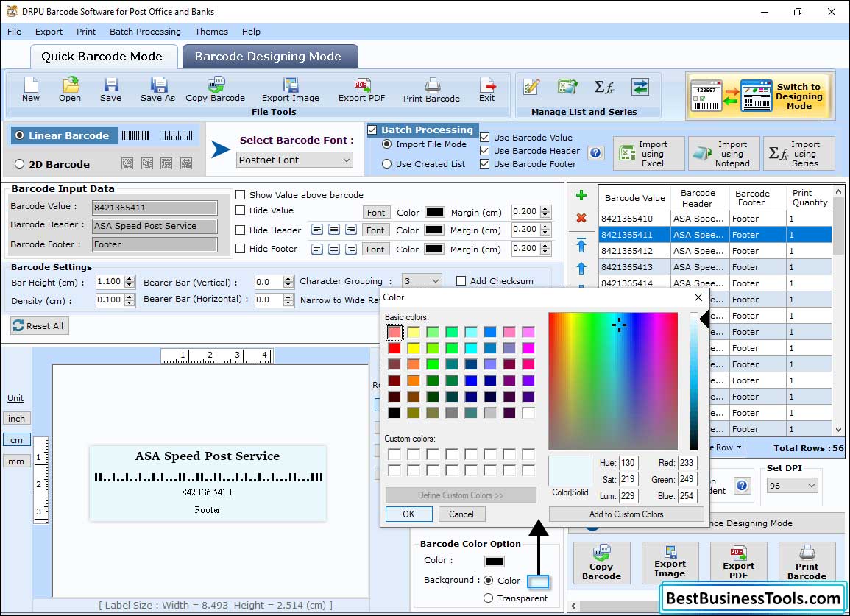This screenshot has width=850, height=616.
Task: Click Barcode Value input field
Action: (x=155, y=207)
